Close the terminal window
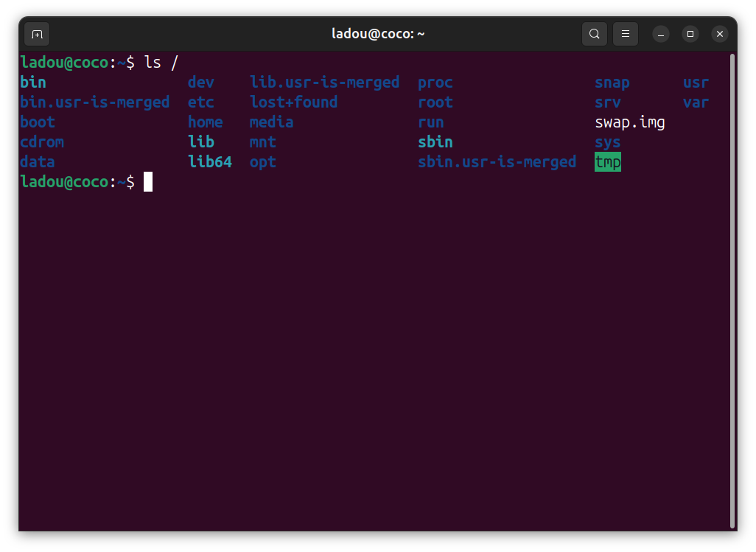756x552 pixels. (x=720, y=34)
